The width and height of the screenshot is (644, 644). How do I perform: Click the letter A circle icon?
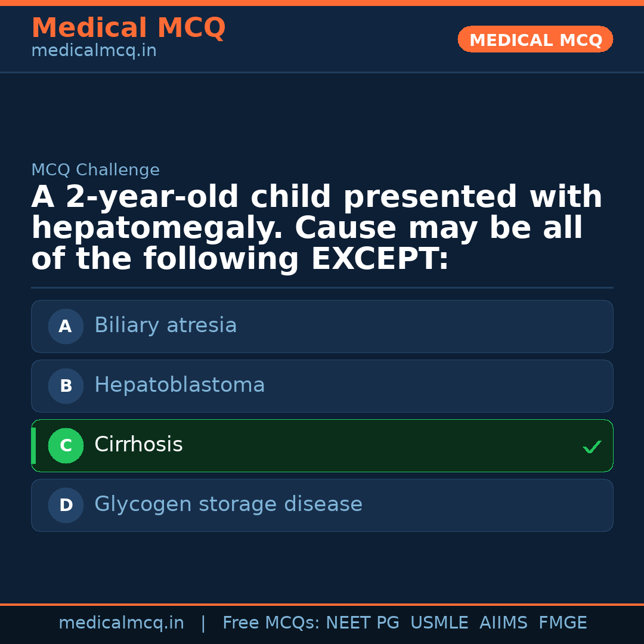click(66, 326)
